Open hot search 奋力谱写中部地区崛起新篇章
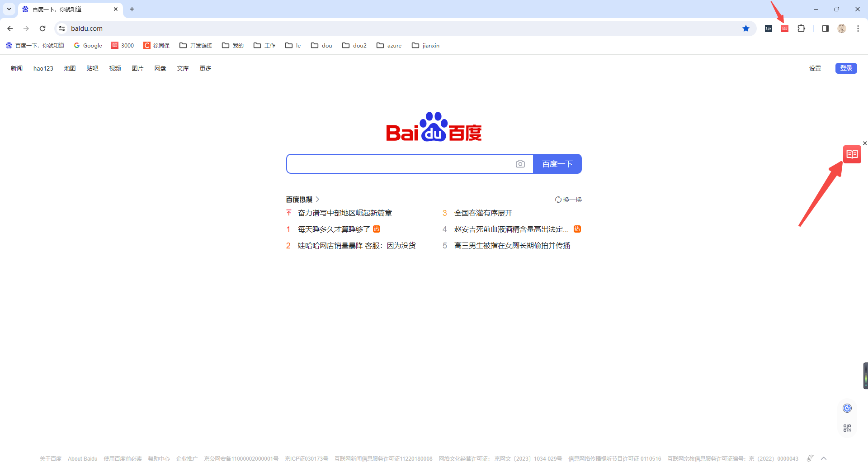The width and height of the screenshot is (868, 467). point(345,213)
